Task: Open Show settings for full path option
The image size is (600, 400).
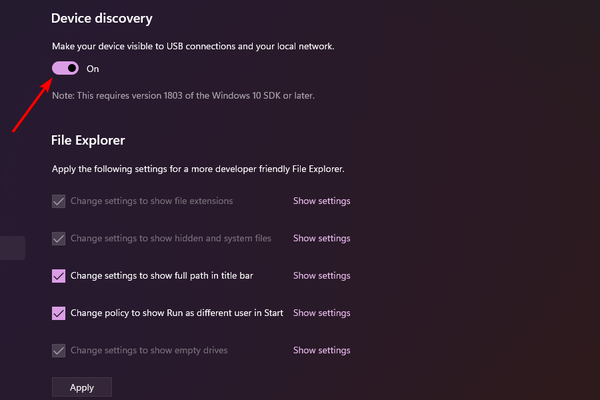Action: click(321, 275)
